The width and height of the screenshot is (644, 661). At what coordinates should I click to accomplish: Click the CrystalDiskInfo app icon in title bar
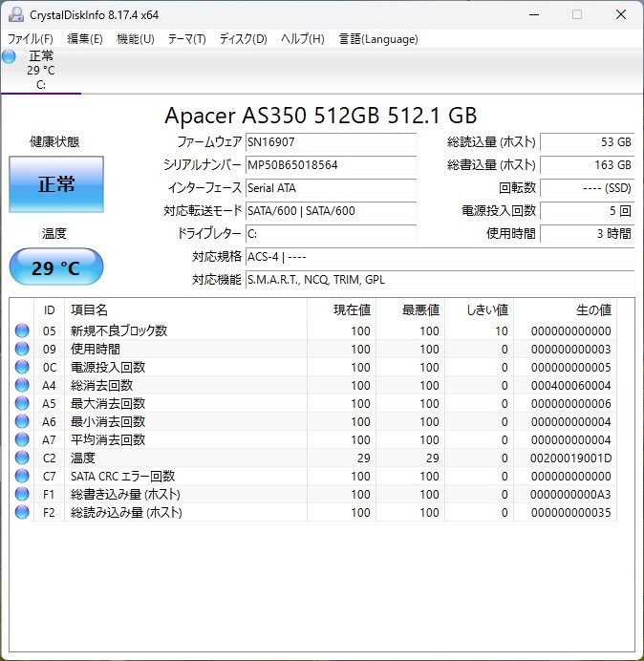pyautogui.click(x=16, y=14)
